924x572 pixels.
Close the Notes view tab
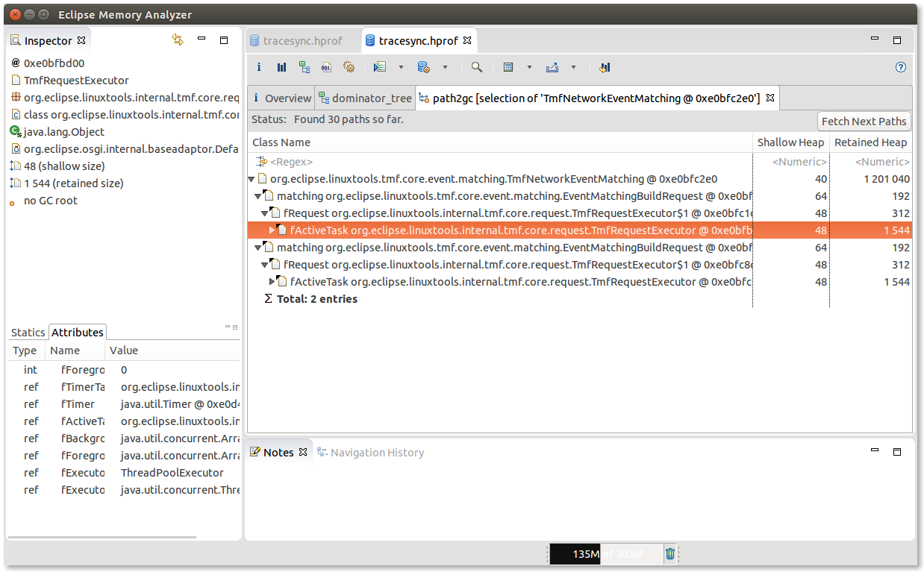303,452
